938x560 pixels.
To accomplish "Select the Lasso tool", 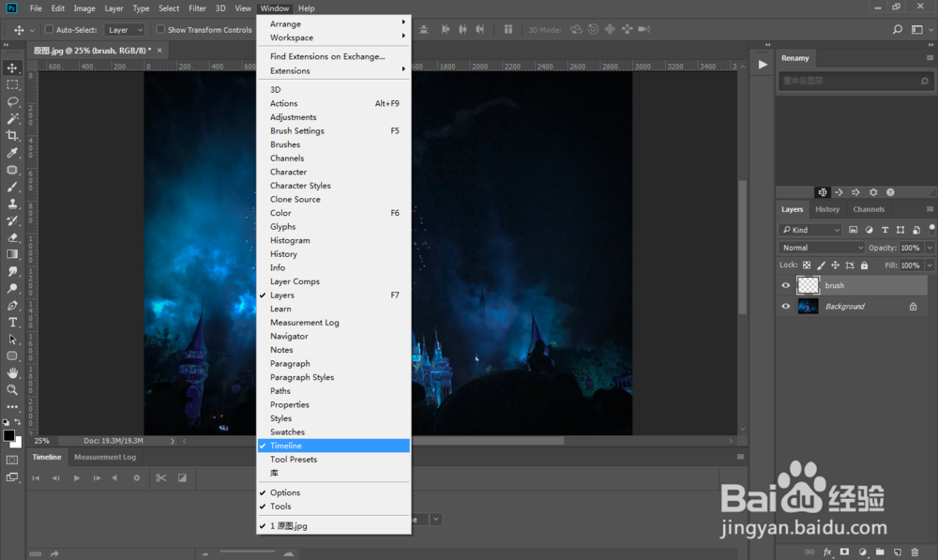I will tap(12, 101).
